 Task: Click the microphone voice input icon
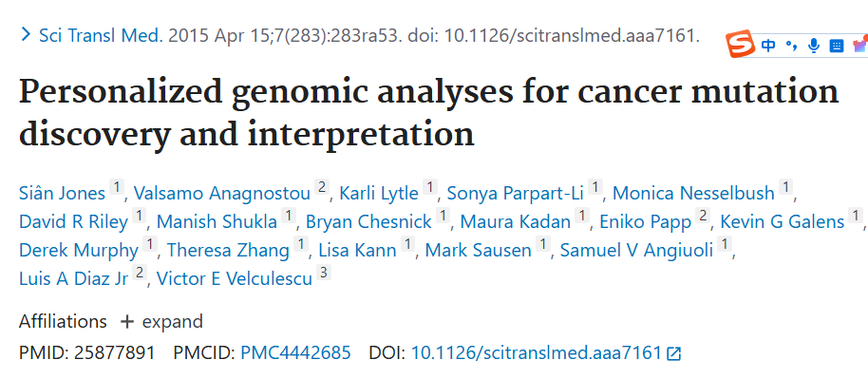pyautogui.click(x=813, y=46)
